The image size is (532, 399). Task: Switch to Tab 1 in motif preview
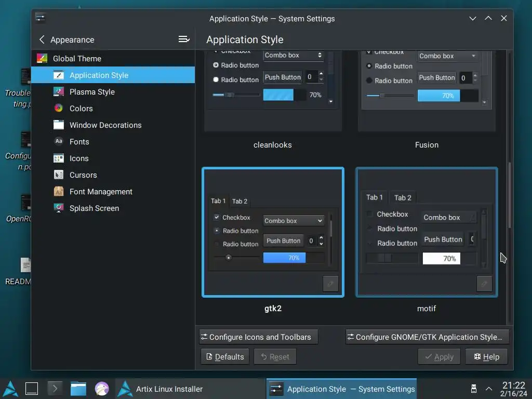click(374, 197)
